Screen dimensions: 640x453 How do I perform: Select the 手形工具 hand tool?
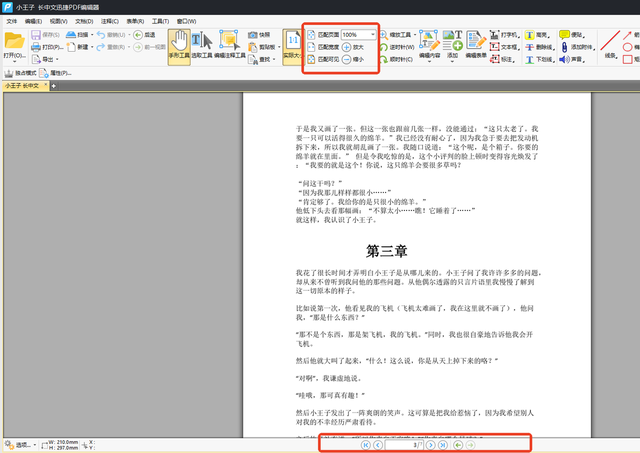click(179, 46)
